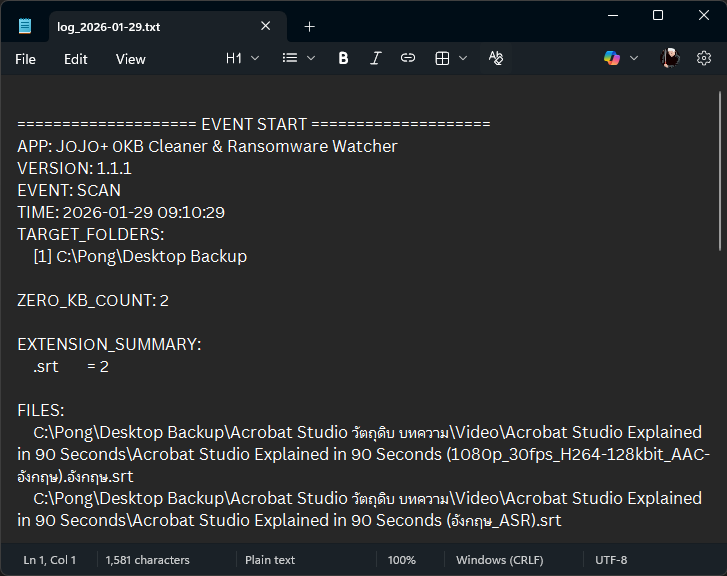Click the line 'EVENT: SCAN'
The width and height of the screenshot is (727, 576).
69,190
